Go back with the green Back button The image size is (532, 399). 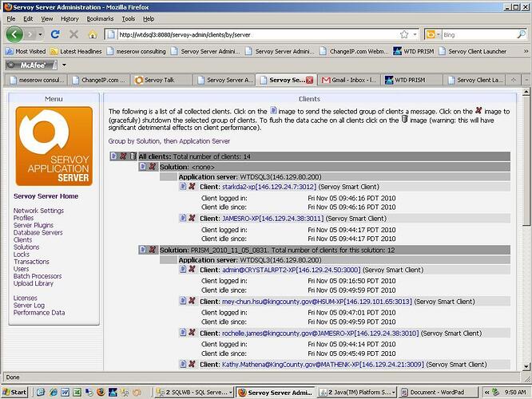pos(14,34)
